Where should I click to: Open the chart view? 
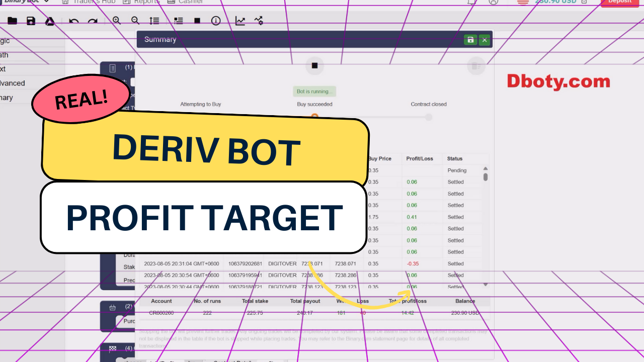(x=240, y=21)
